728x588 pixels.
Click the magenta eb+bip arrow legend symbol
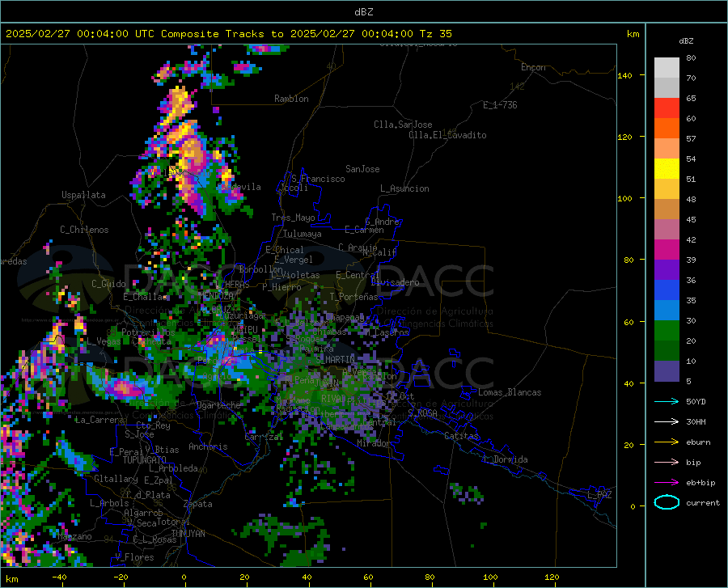667,483
